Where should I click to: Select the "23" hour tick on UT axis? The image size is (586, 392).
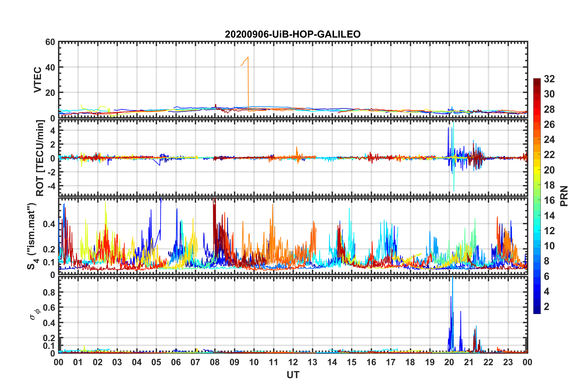pos(508,362)
